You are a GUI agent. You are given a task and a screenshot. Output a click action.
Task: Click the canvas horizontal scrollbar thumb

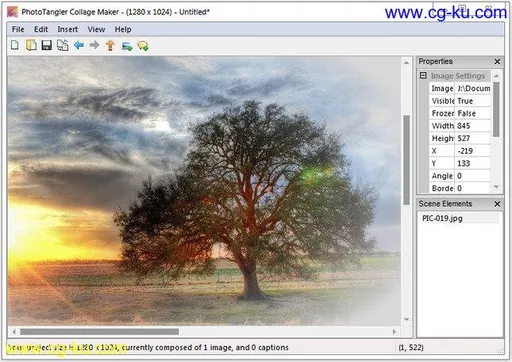coord(99,332)
